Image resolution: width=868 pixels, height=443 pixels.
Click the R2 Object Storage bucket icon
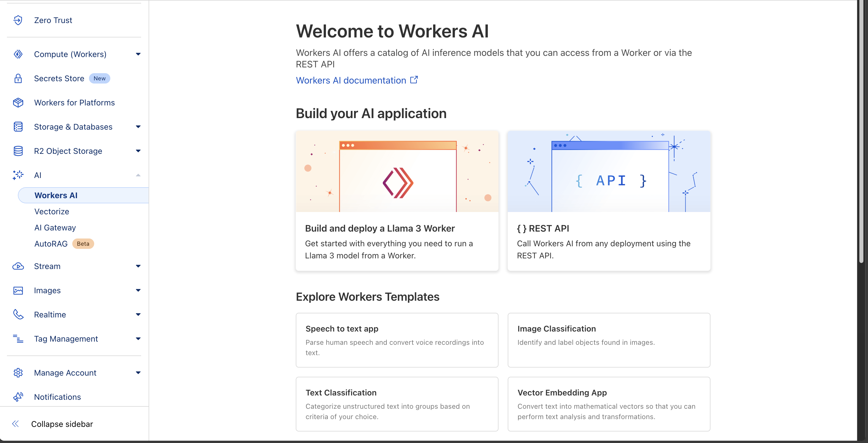[x=18, y=151]
